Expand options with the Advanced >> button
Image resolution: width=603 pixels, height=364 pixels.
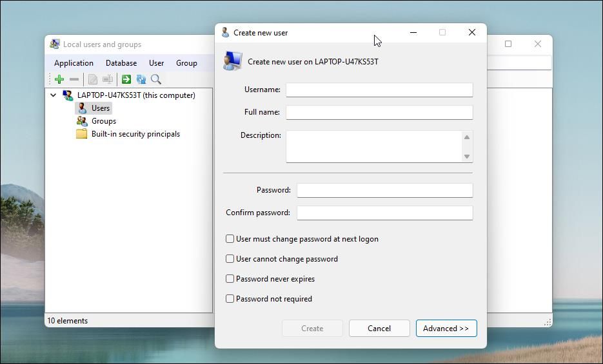pos(446,328)
